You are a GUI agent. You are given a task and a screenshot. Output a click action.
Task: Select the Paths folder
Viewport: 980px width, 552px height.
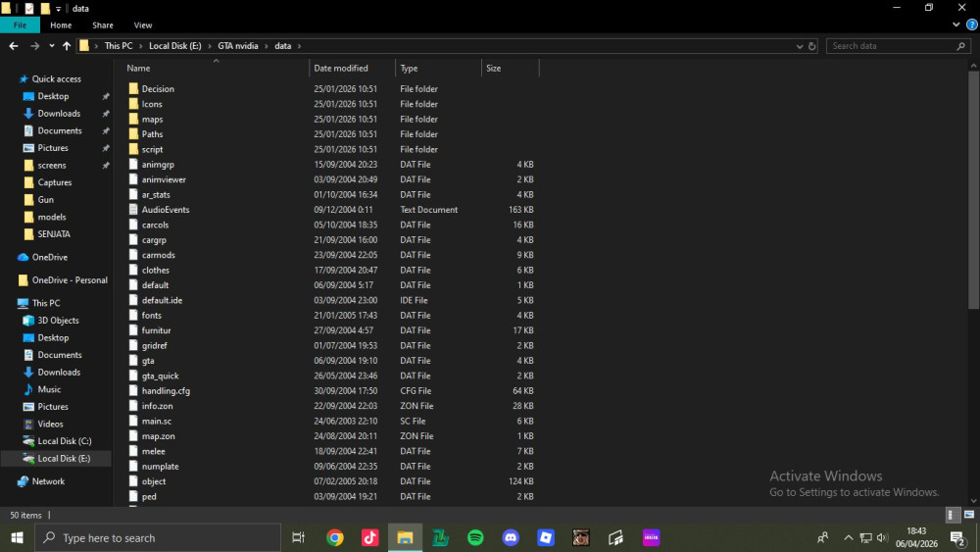tap(152, 133)
